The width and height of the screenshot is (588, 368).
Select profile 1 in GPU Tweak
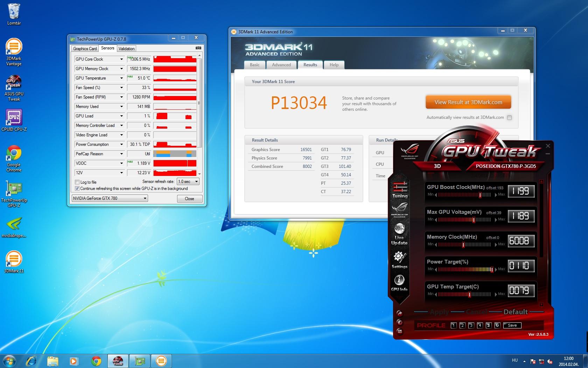[x=454, y=325]
